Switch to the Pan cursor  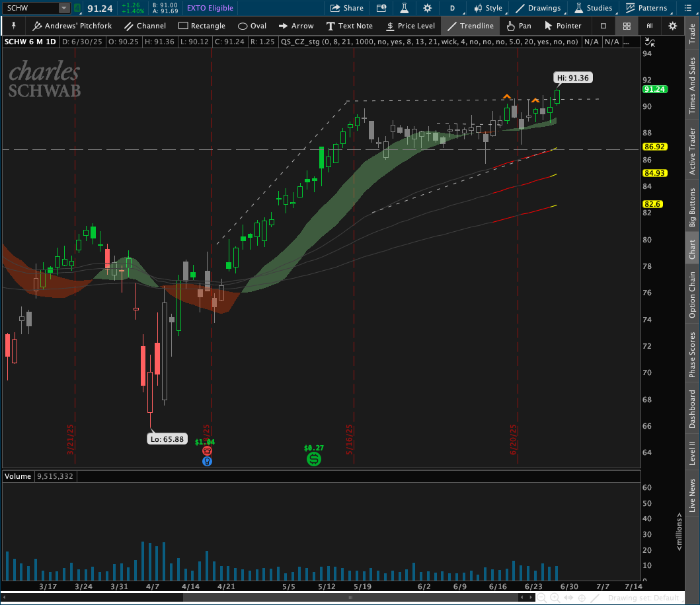519,26
